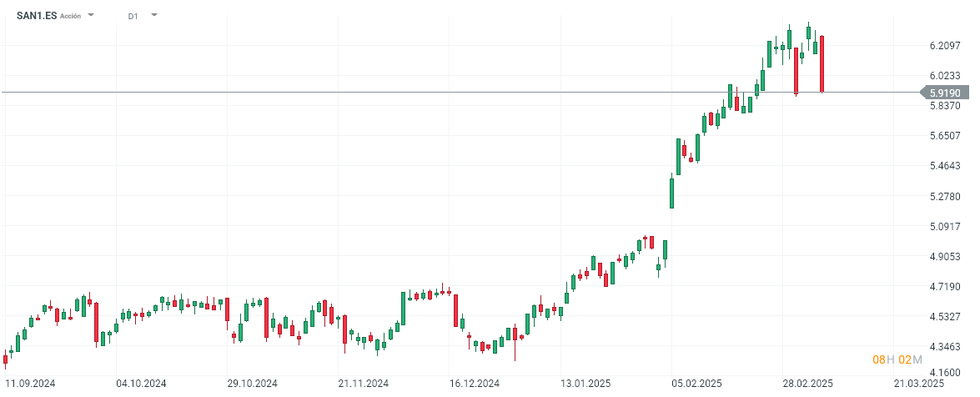
Task: Click the 4.9053 price axis label
Action: (x=944, y=256)
